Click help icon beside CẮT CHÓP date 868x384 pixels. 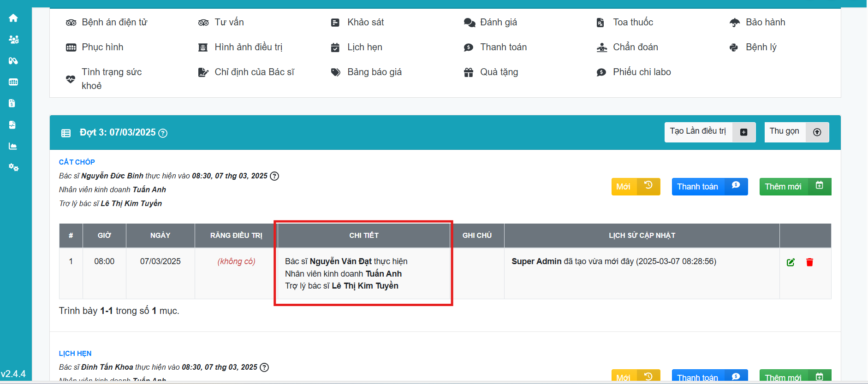tap(274, 176)
